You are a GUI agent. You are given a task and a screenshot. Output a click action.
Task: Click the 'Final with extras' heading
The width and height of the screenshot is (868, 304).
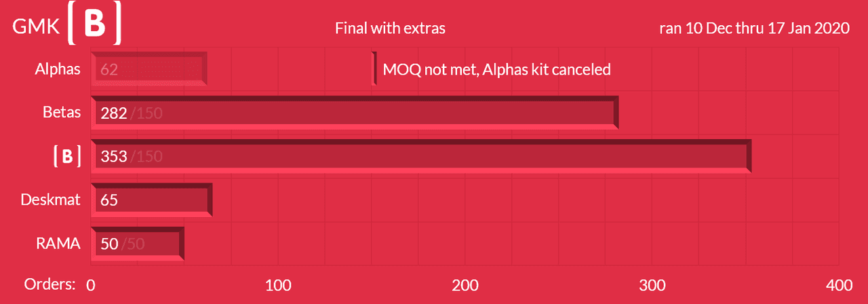pos(390,28)
